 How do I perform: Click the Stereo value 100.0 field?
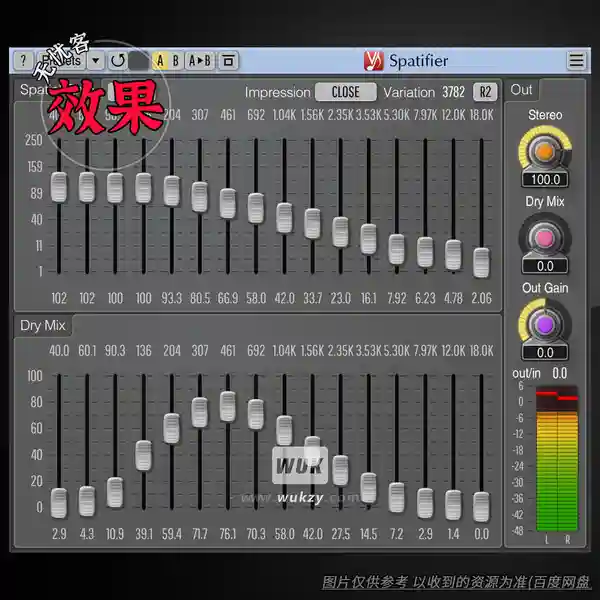tap(545, 179)
